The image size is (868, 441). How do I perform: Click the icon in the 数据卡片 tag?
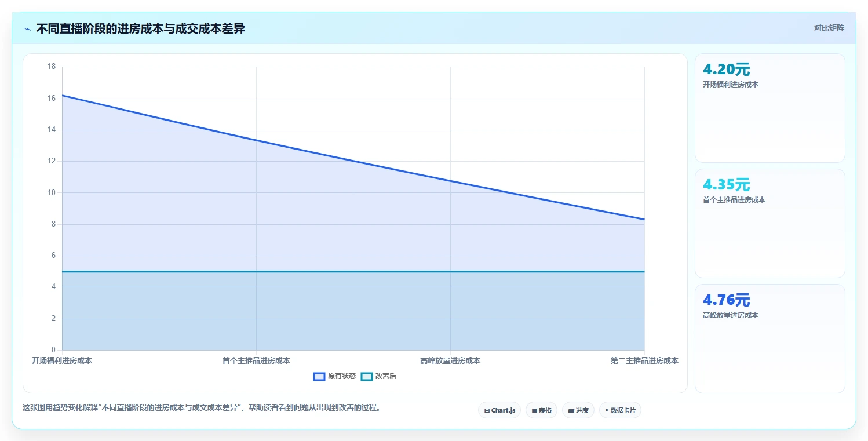606,410
